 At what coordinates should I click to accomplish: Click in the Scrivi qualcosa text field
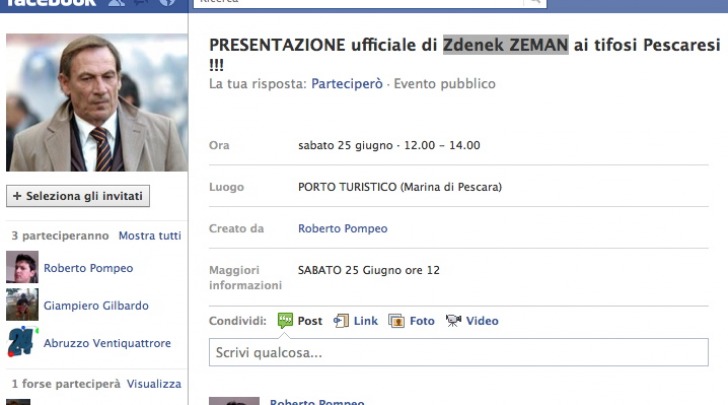click(x=459, y=353)
